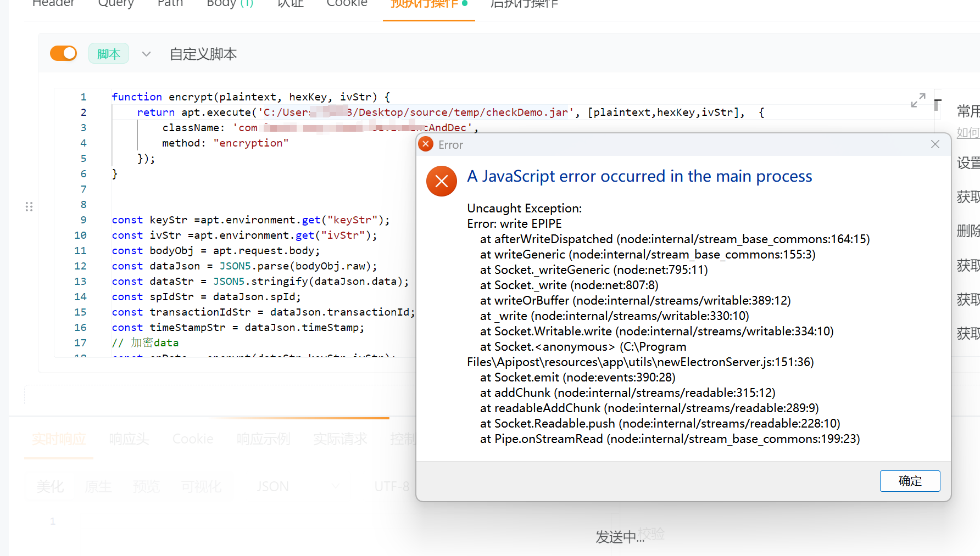980x556 pixels.
Task: Click the Pipe.onStreamRead stack trace line
Action: (670, 439)
